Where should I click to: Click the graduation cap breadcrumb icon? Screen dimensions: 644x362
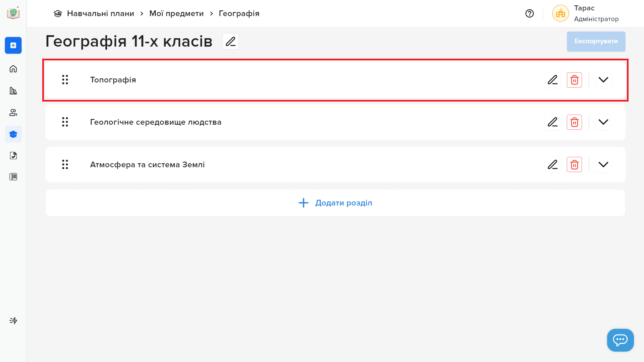[58, 13]
